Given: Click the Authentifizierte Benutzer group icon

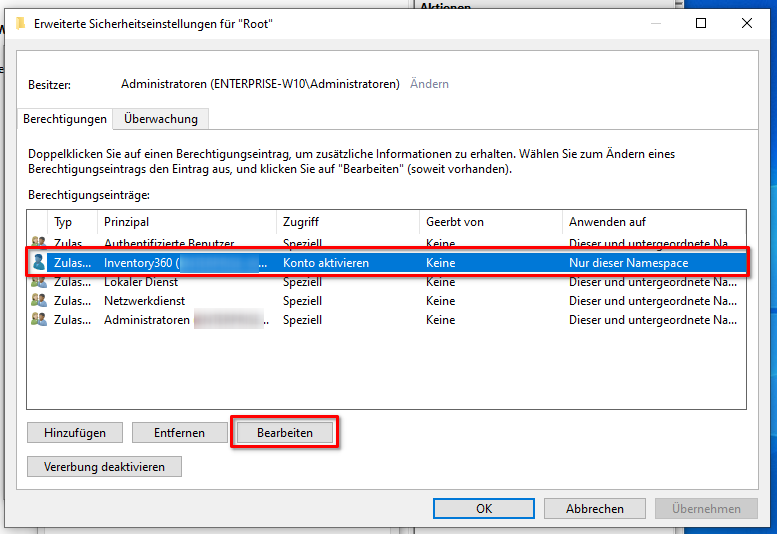Looking at the screenshot, I should click(x=39, y=243).
